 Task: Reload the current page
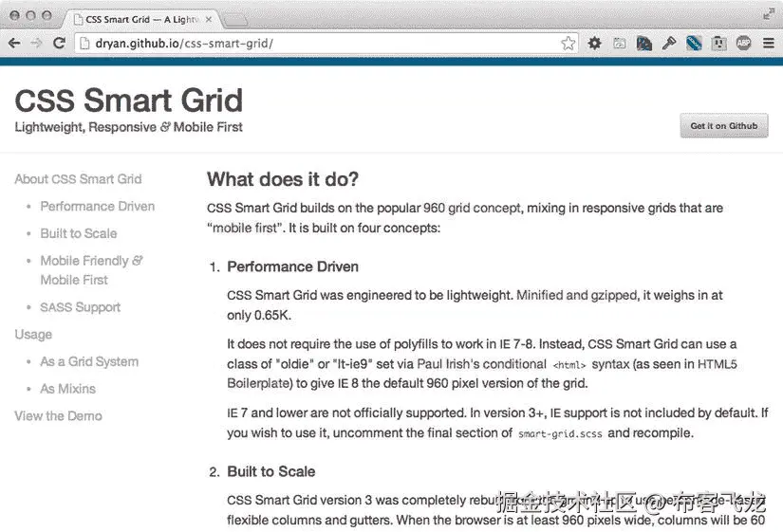point(59,44)
